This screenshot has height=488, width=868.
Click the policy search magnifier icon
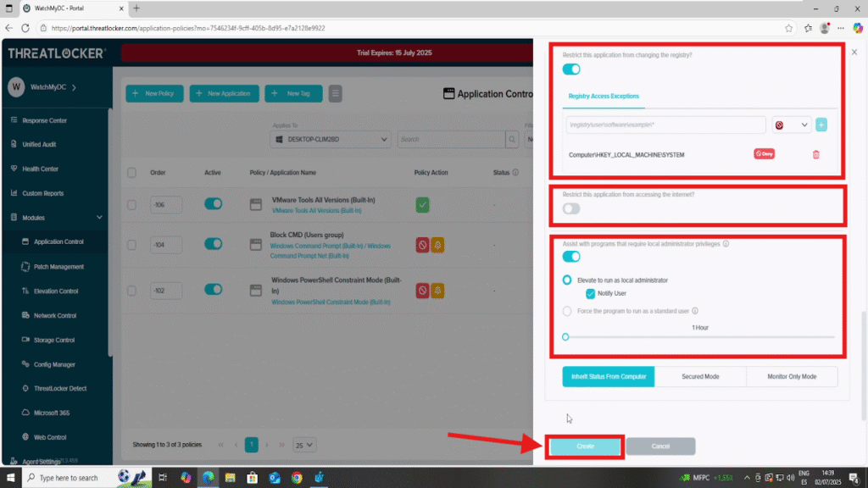pos(512,140)
